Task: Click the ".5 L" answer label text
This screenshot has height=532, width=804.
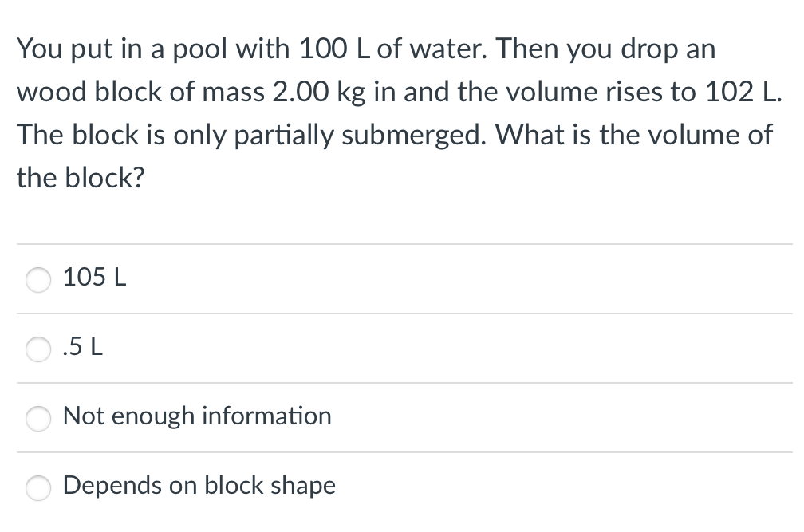Action: point(82,347)
